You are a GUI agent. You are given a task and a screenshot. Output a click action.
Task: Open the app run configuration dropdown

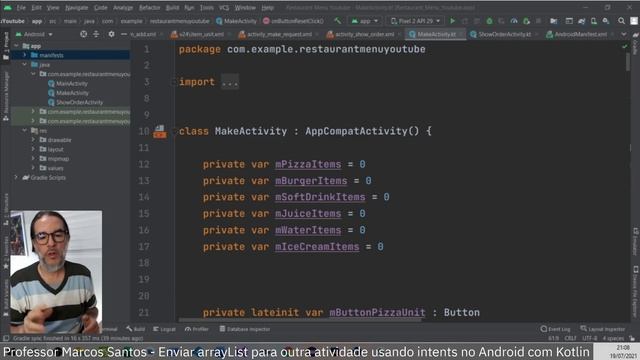pyautogui.click(x=365, y=21)
